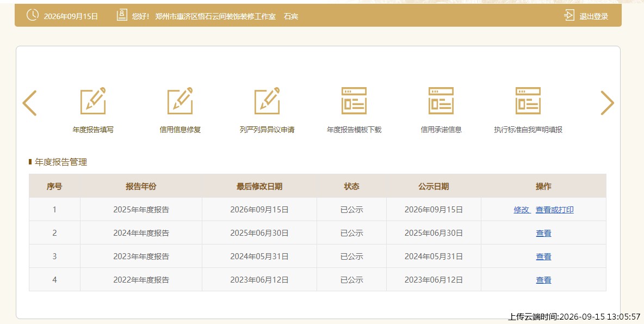Click the 状态 column header

pyautogui.click(x=351, y=186)
